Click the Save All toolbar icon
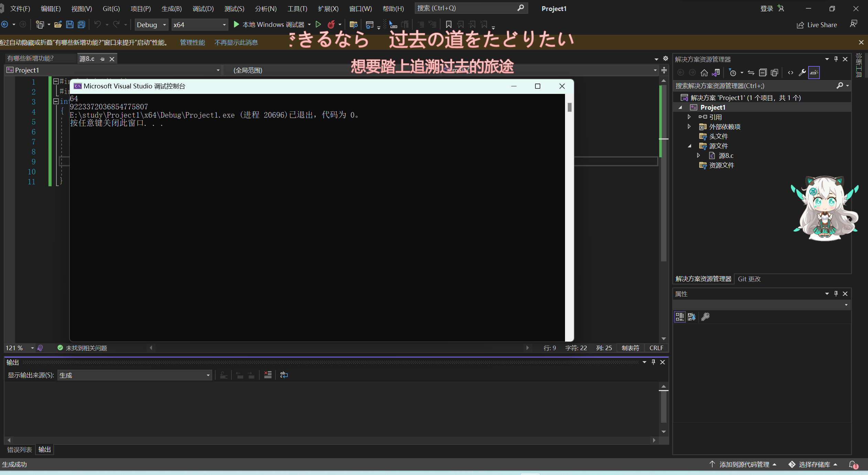 tap(82, 24)
